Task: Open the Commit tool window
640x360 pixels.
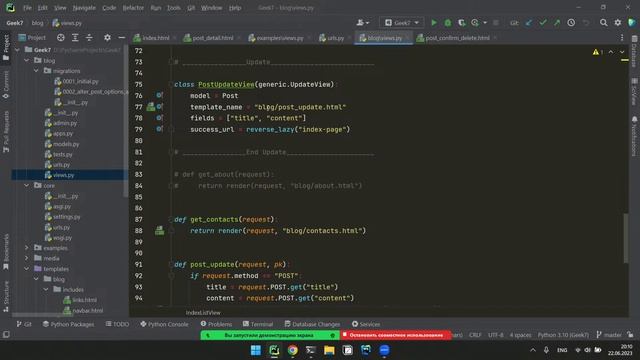Action: 6,85
